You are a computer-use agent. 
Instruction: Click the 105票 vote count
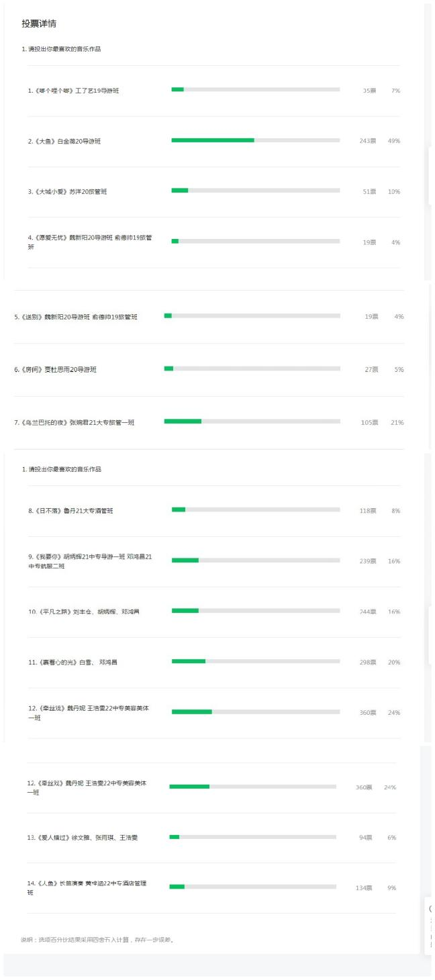(371, 423)
